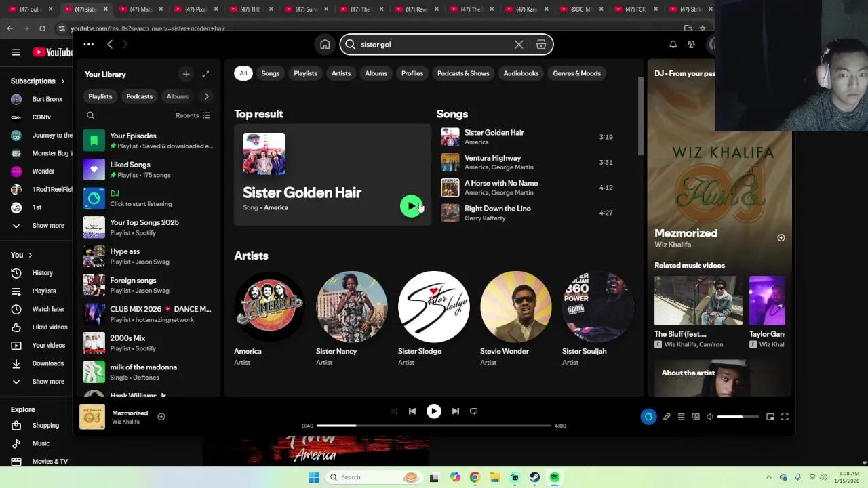Image resolution: width=868 pixels, height=488 pixels.
Task: Filter results by Playlists
Action: pyautogui.click(x=305, y=73)
